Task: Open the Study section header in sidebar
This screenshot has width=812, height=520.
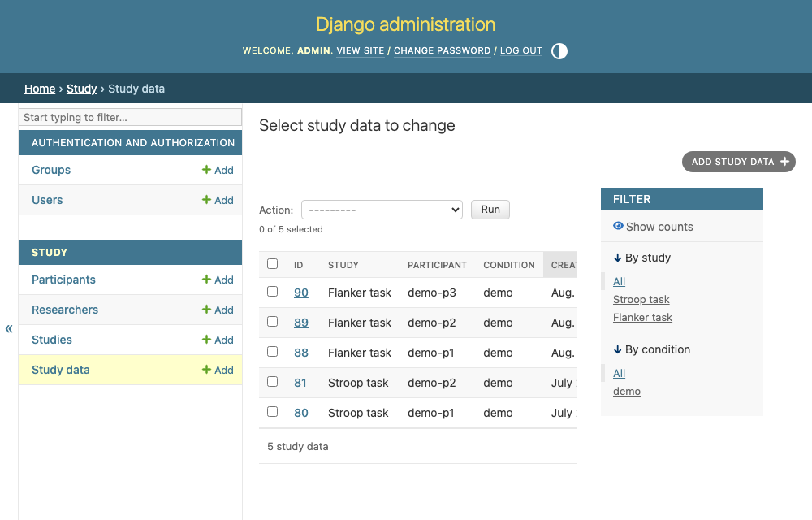Action: tap(50, 252)
